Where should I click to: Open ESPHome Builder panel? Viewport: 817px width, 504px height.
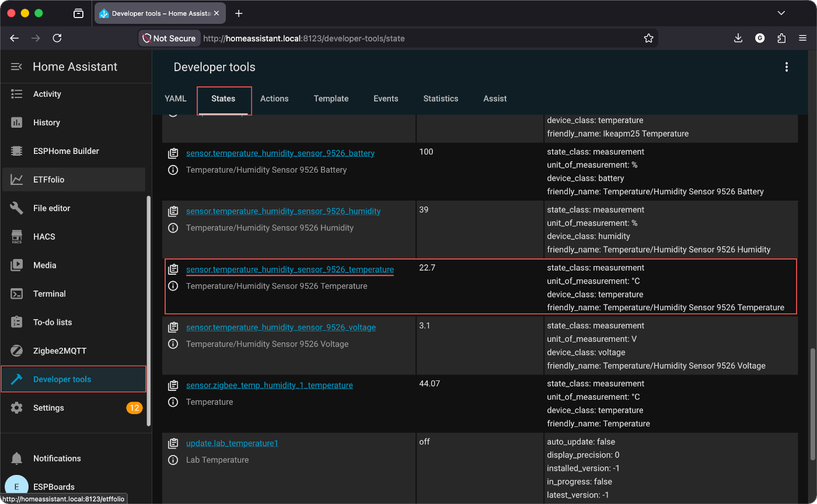73,151
